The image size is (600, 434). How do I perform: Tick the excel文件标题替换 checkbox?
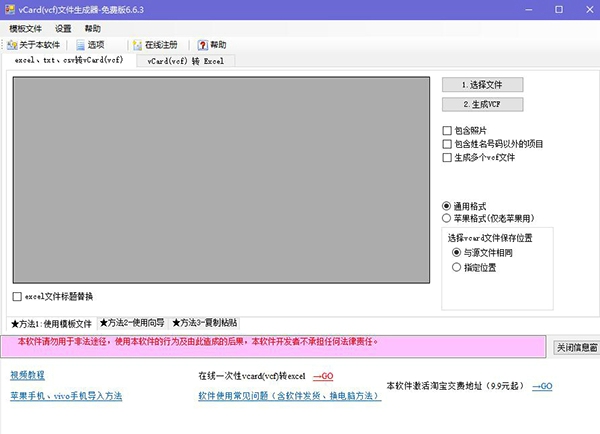click(17, 297)
